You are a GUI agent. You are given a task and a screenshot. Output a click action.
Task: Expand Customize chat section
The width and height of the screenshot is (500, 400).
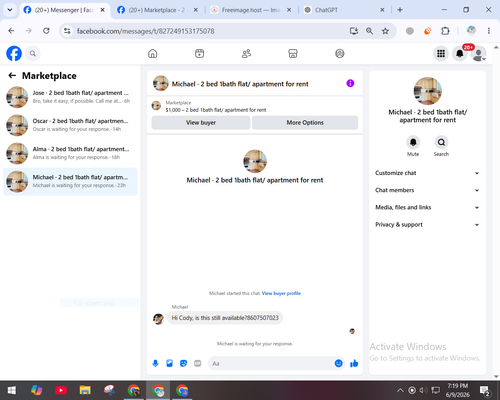pyautogui.click(x=427, y=173)
